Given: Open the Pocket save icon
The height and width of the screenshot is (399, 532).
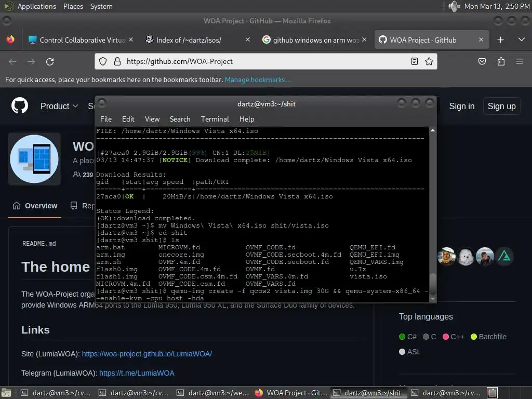Looking at the screenshot, I should pyautogui.click(x=482, y=61).
